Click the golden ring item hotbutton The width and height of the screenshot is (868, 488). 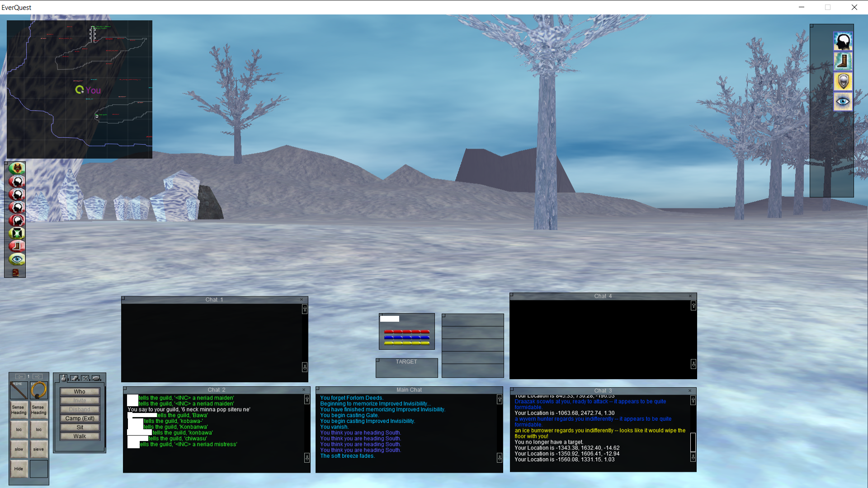click(x=38, y=390)
